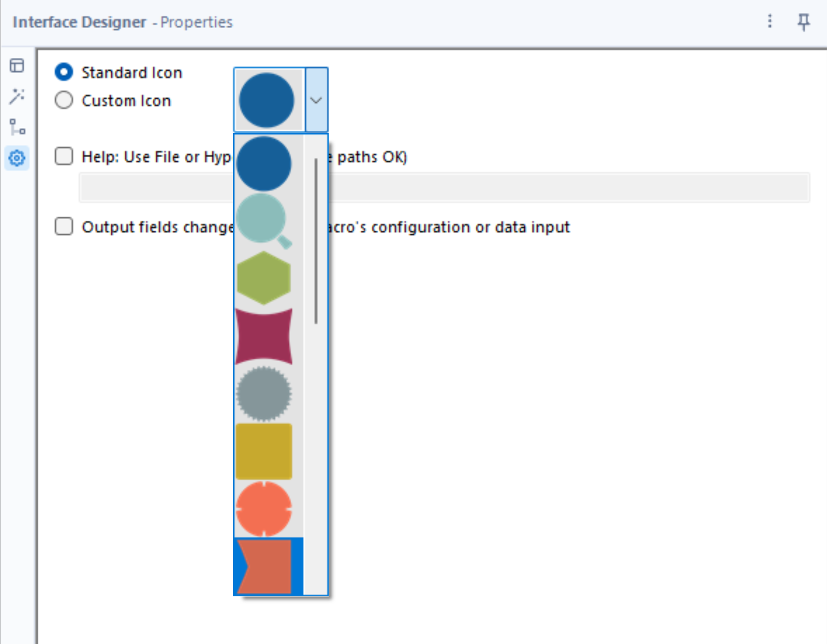Select the Properties gear icon

point(17,158)
